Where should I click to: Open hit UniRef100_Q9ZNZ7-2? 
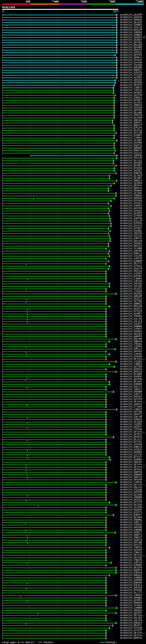point(132,37)
